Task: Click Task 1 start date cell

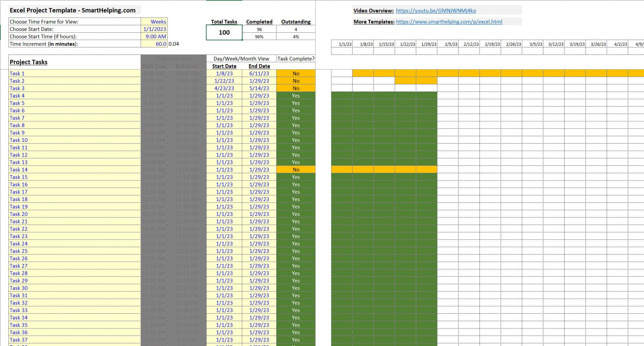Action: click(224, 73)
